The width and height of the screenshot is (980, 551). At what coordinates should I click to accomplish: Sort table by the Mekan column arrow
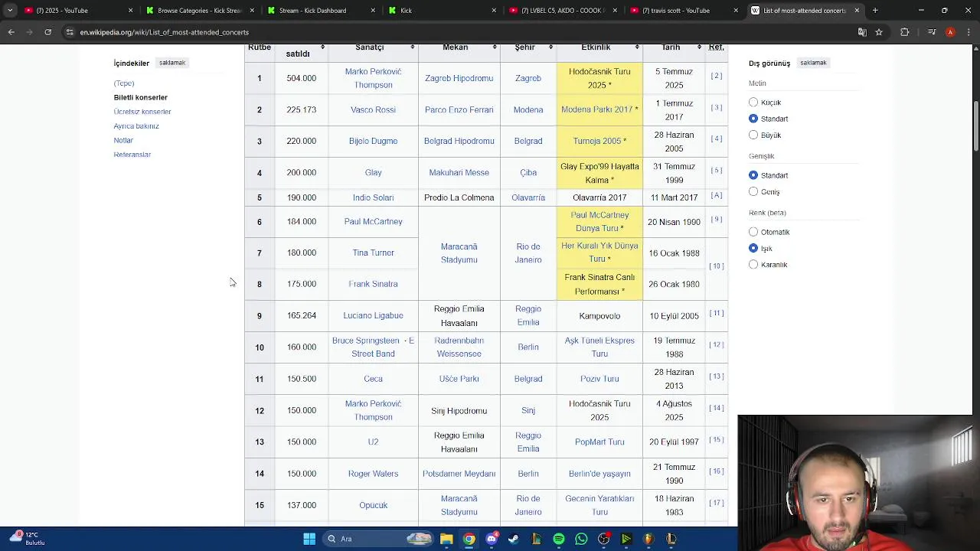point(495,47)
